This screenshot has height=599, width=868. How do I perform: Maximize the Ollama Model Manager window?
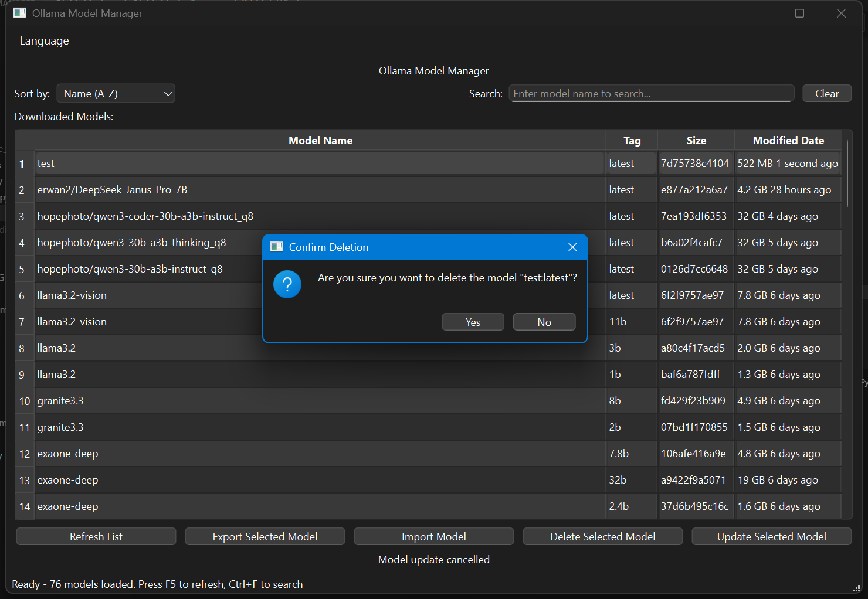click(799, 13)
